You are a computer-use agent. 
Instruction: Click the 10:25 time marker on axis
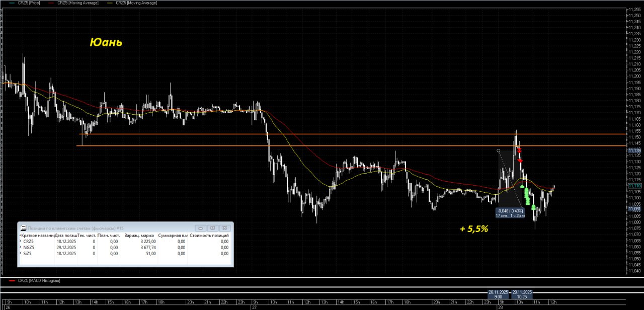pos(522,297)
